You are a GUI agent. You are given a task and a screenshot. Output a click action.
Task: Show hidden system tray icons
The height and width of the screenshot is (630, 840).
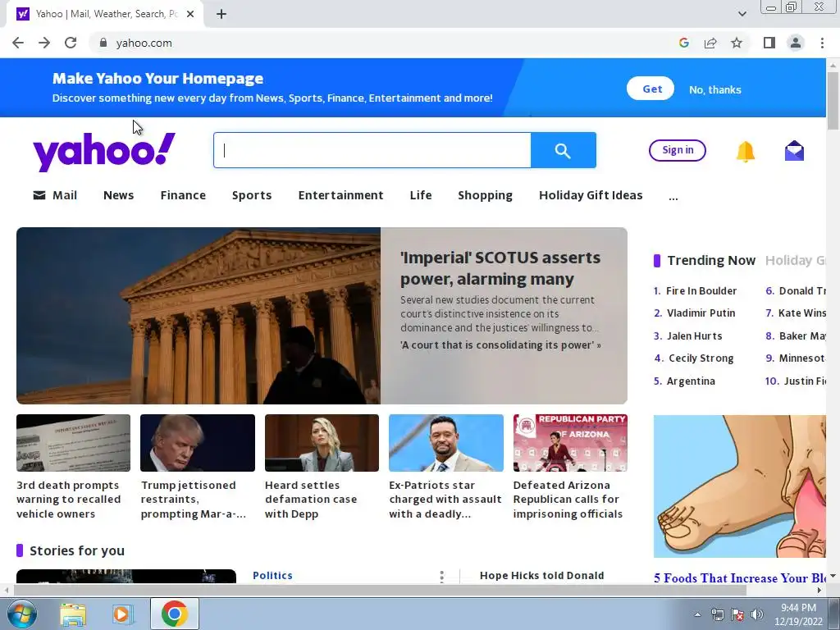pyautogui.click(x=697, y=614)
